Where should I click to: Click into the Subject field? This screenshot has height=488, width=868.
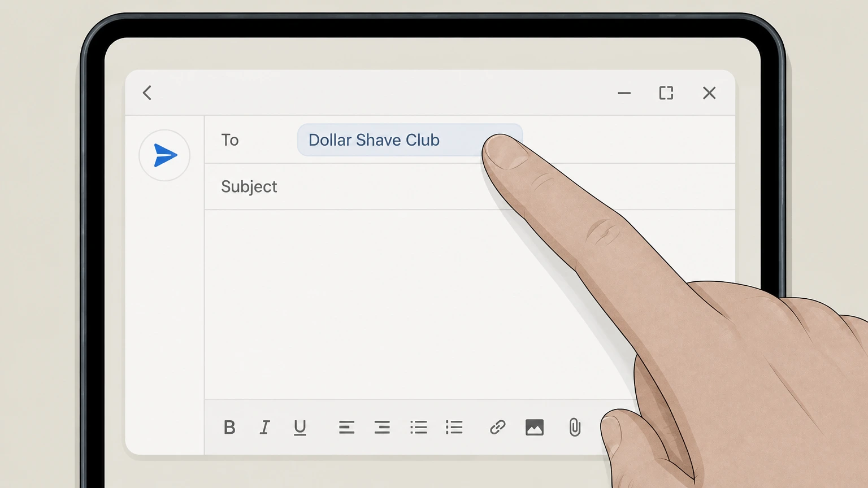point(470,187)
